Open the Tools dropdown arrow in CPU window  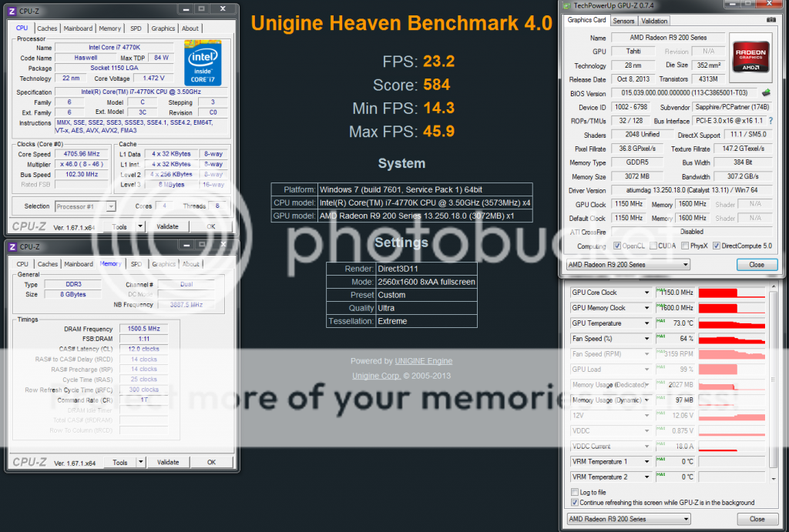(x=139, y=226)
